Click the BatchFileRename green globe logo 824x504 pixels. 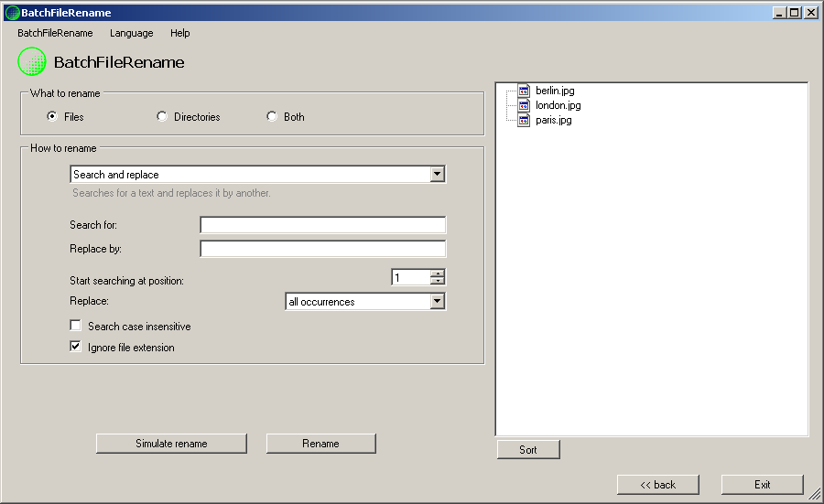32,61
